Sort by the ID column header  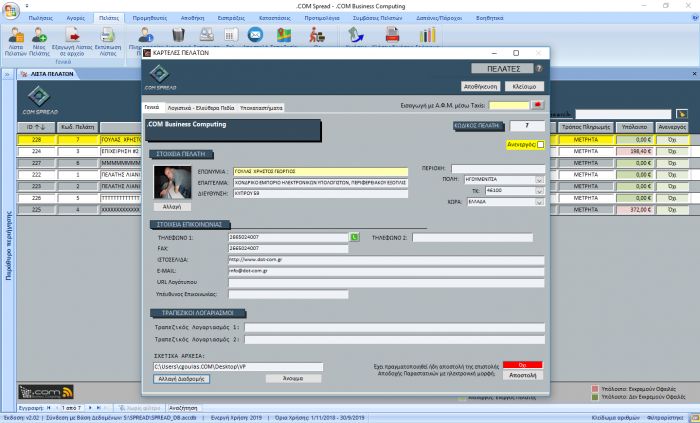coord(36,127)
